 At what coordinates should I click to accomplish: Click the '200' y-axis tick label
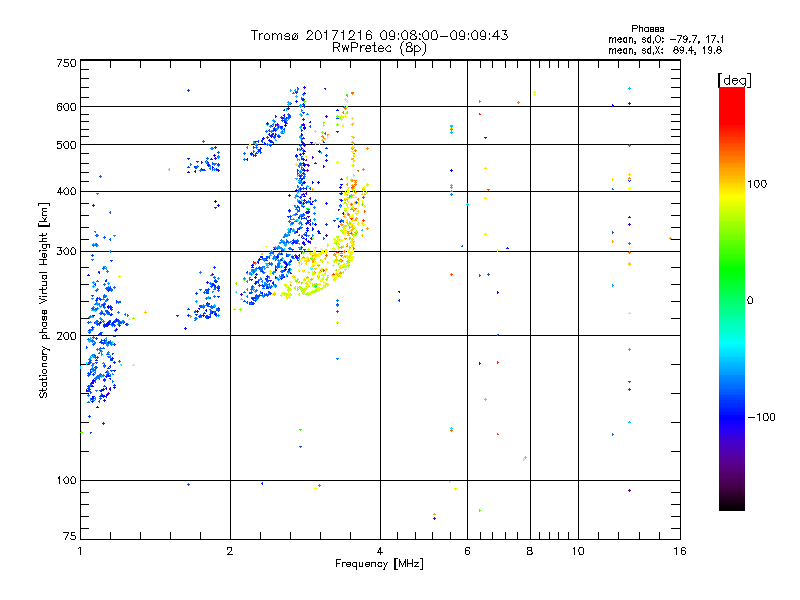point(66,336)
